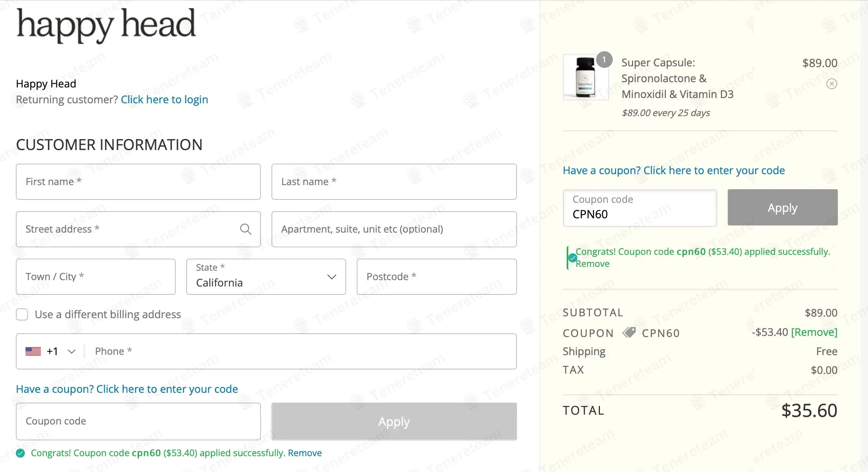
Task: Click the quantity badge on product image
Action: point(604,60)
